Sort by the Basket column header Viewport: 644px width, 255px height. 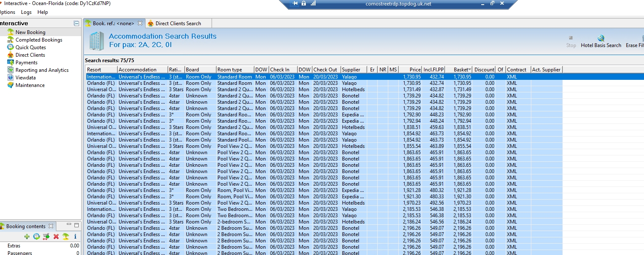(x=458, y=70)
